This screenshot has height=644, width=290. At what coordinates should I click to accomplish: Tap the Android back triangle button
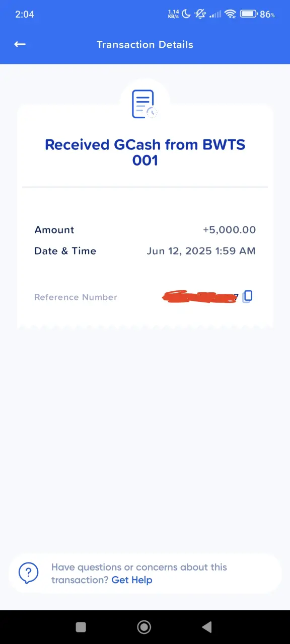click(207, 626)
